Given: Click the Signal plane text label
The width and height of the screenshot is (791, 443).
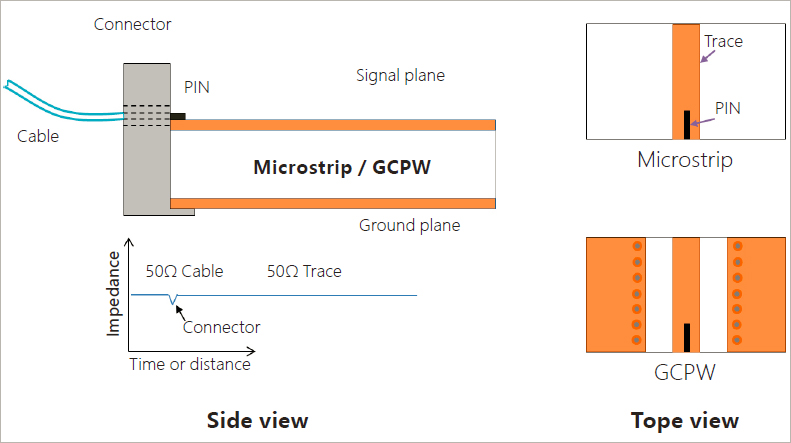Looking at the screenshot, I should [x=401, y=75].
